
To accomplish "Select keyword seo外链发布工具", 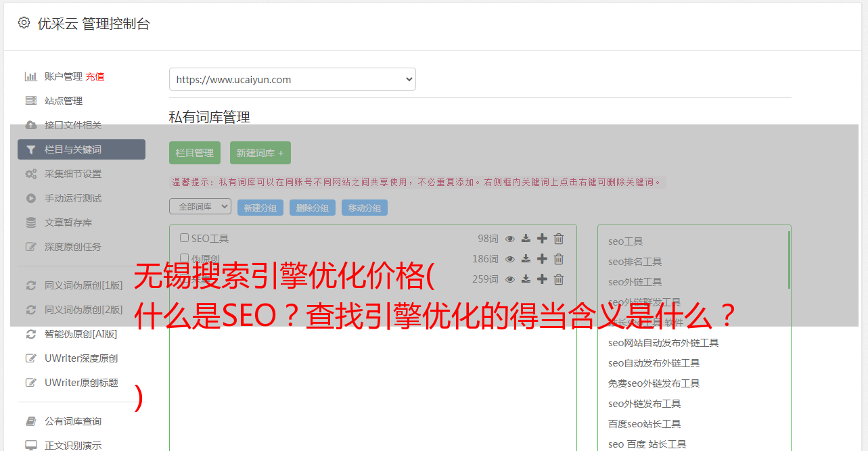I will 645,404.
